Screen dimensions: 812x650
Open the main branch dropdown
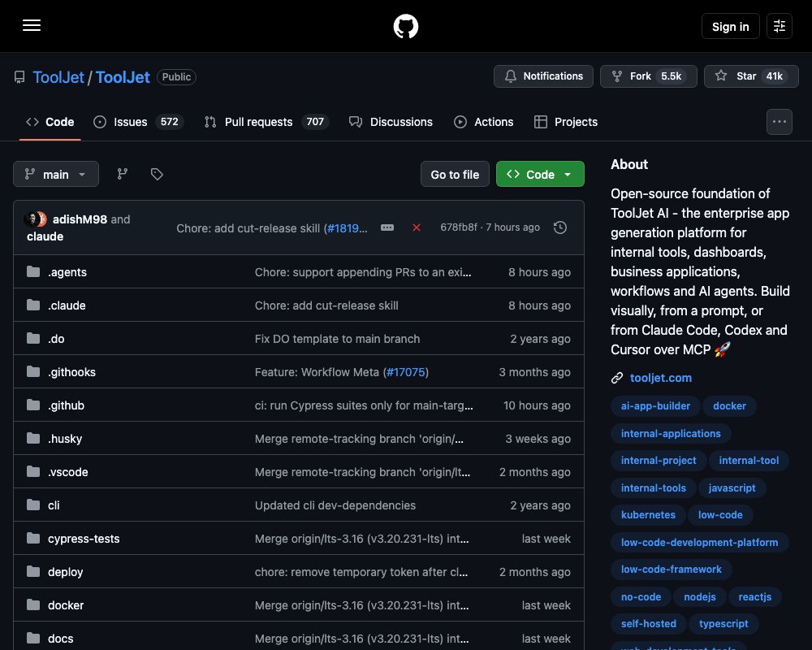coord(56,174)
